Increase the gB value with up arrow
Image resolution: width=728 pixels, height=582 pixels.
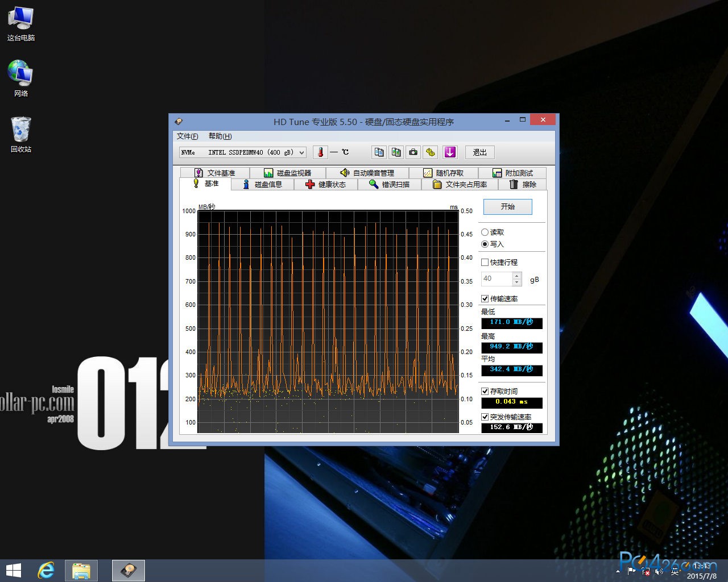pyautogui.click(x=517, y=275)
